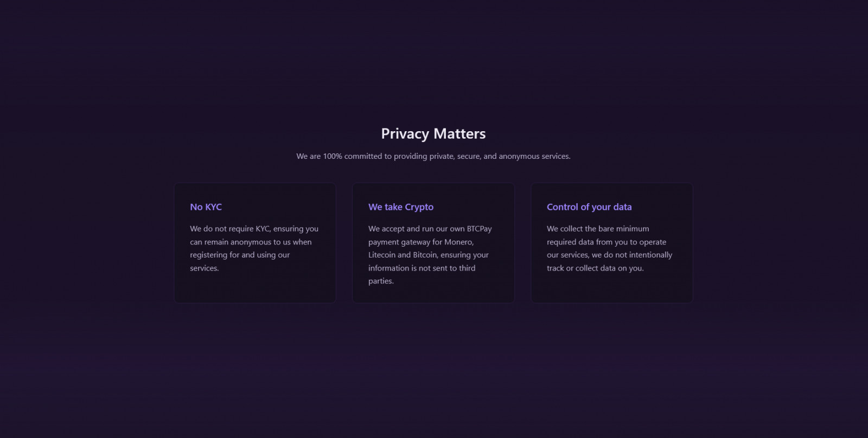Click "information is not sent to third" line

click(x=422, y=268)
